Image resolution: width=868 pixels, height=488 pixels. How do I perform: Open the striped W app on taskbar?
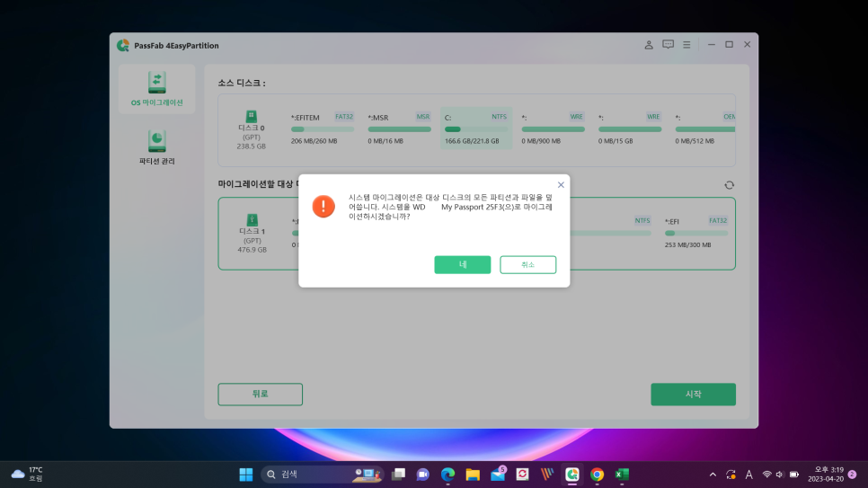[547, 475]
